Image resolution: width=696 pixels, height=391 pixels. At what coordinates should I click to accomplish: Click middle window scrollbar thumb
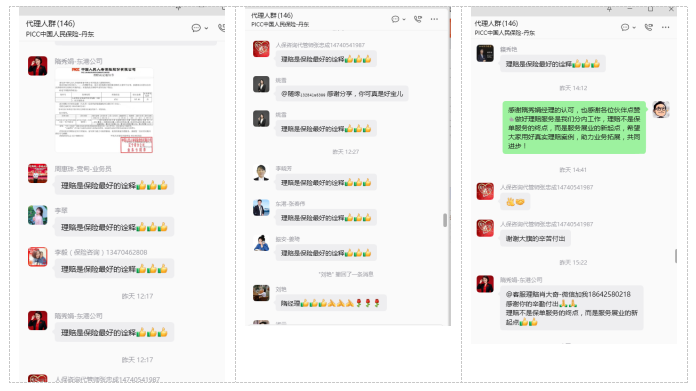pyautogui.click(x=445, y=220)
